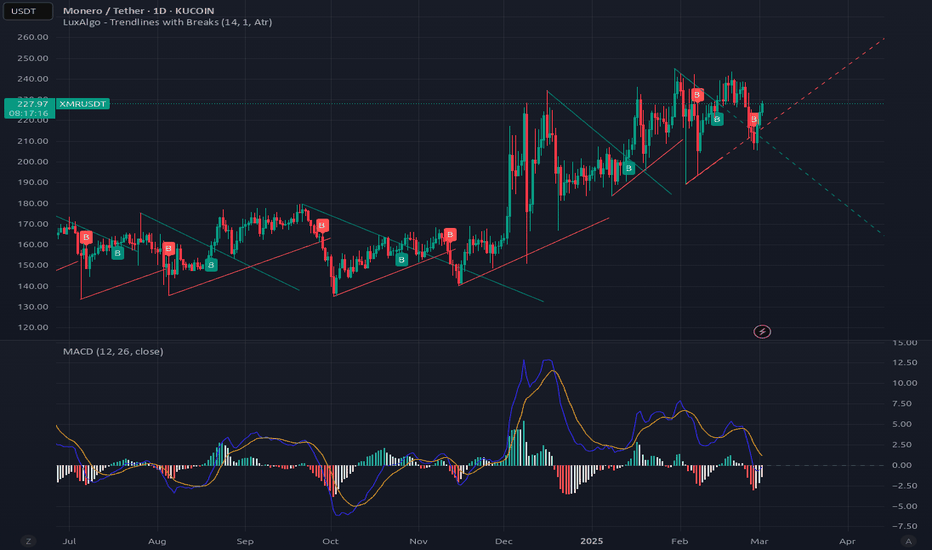This screenshot has height=550, width=932.
Task: Click the Sep label on time axis
Action: 245,541
